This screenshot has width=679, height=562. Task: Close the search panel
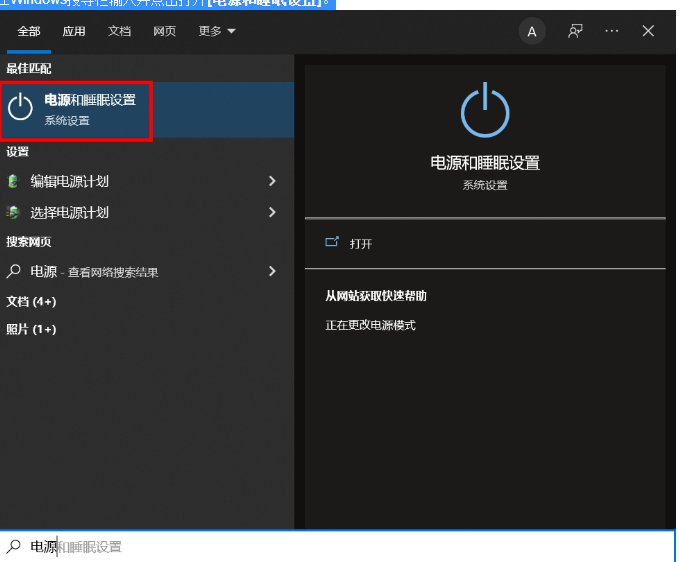648,31
